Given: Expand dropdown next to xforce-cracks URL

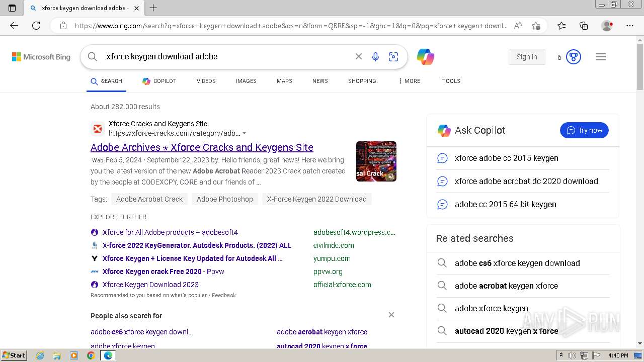Looking at the screenshot, I should coord(245,134).
